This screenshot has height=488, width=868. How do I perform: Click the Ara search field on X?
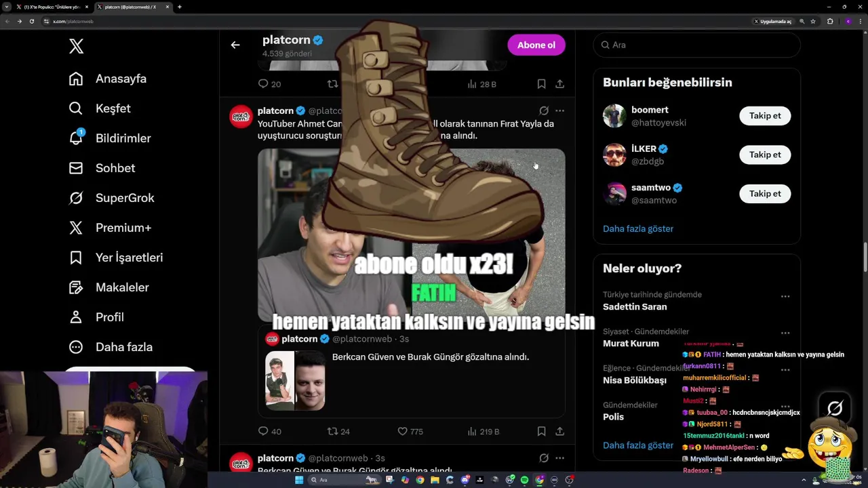pyautogui.click(x=696, y=45)
